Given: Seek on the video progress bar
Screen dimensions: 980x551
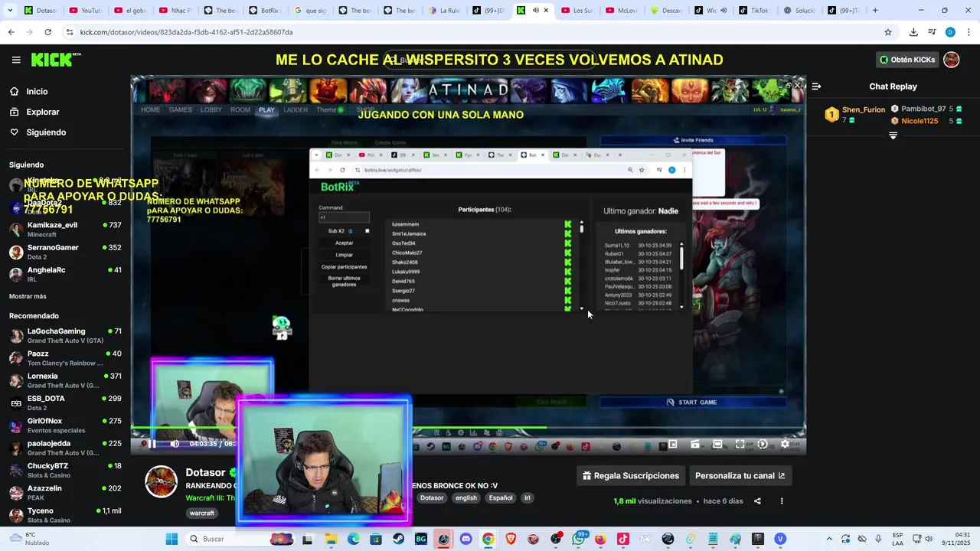Looking at the screenshot, I should [468, 428].
